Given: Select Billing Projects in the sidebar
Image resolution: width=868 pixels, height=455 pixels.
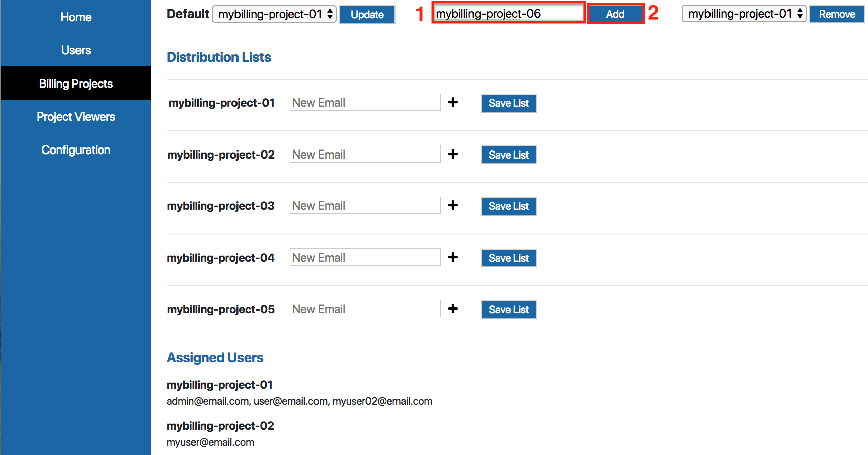Looking at the screenshot, I should (76, 84).
